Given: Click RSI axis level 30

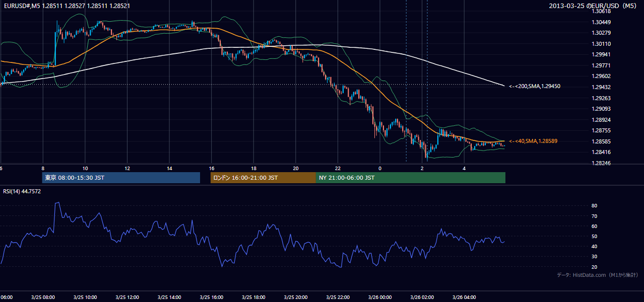Looking at the screenshot, I should 595,256.
